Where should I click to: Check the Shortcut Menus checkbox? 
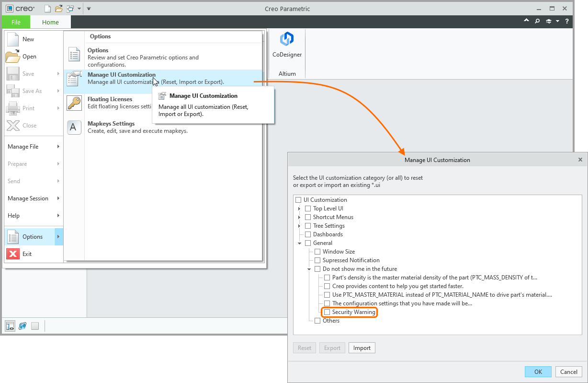[x=308, y=217]
